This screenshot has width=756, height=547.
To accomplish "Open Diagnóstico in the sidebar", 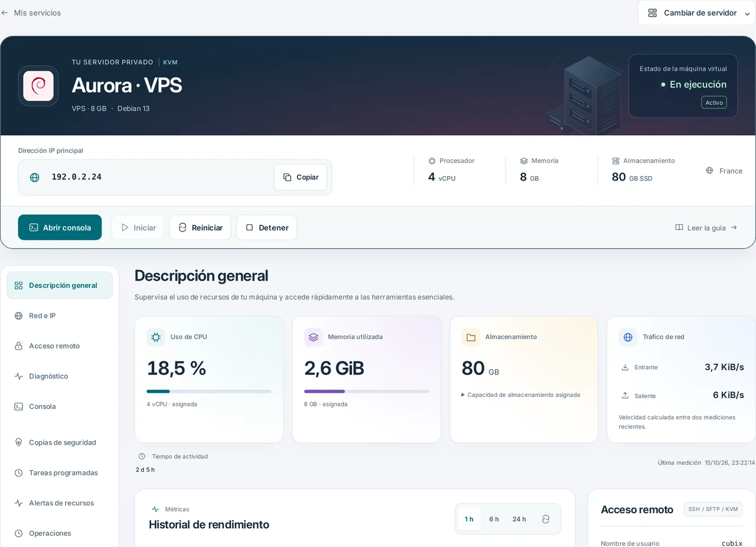I will 60,376.
